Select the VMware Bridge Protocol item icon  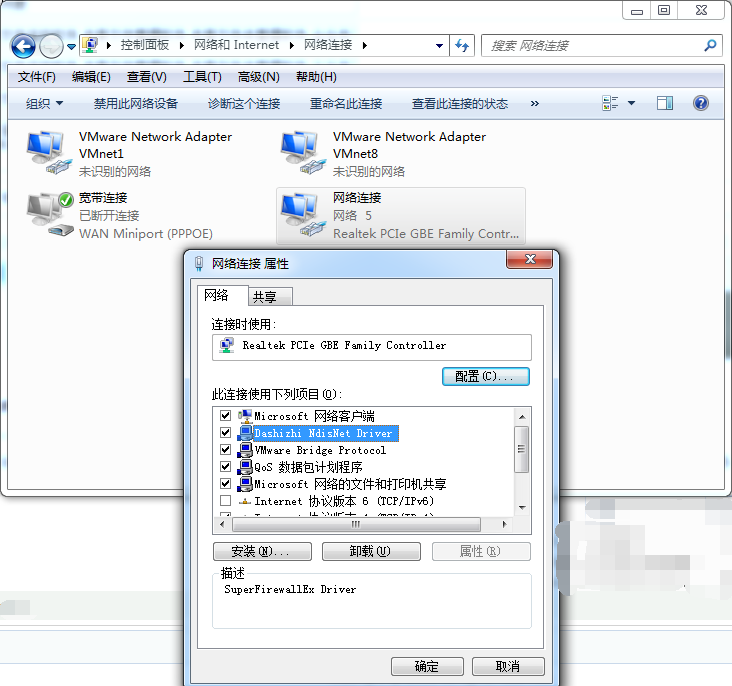tap(245, 450)
